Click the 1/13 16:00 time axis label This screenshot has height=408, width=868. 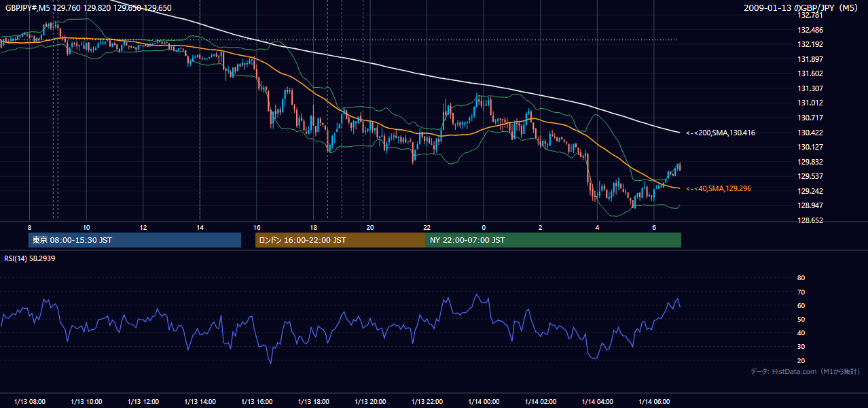click(256, 401)
